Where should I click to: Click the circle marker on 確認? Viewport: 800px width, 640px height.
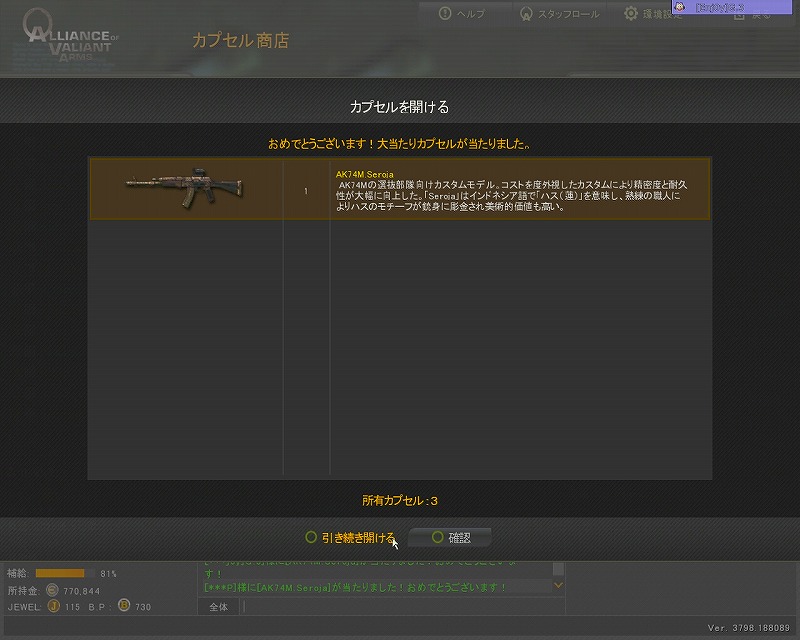coord(437,537)
